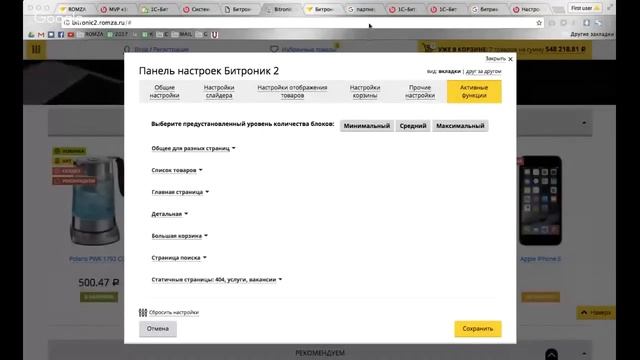The width and height of the screenshot is (640, 360).
Task: Switch to the Систем browser tab
Action: (197, 9)
